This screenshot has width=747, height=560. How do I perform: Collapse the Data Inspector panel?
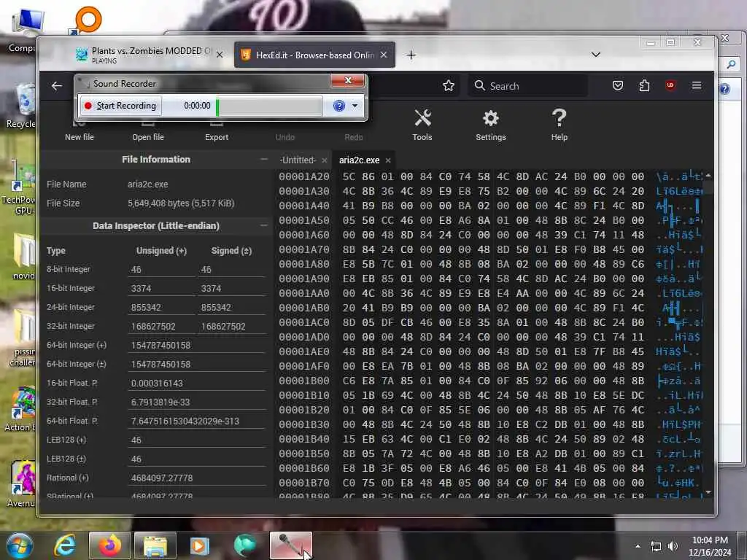263,225
